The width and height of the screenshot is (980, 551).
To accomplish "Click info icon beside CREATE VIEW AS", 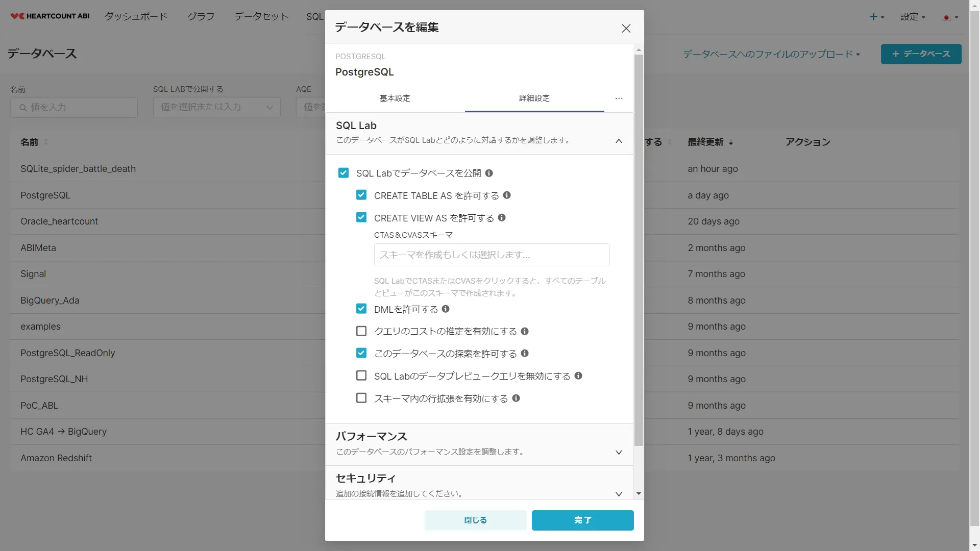I will [x=502, y=217].
